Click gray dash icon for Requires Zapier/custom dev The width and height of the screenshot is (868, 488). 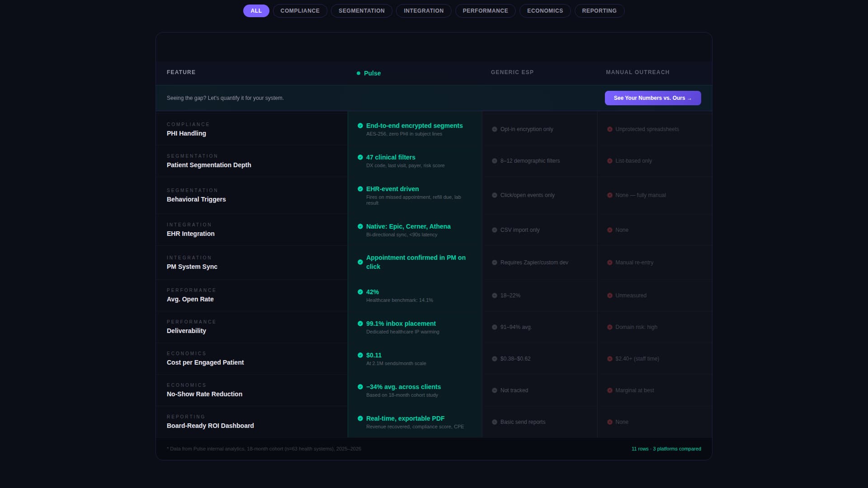pyautogui.click(x=495, y=263)
